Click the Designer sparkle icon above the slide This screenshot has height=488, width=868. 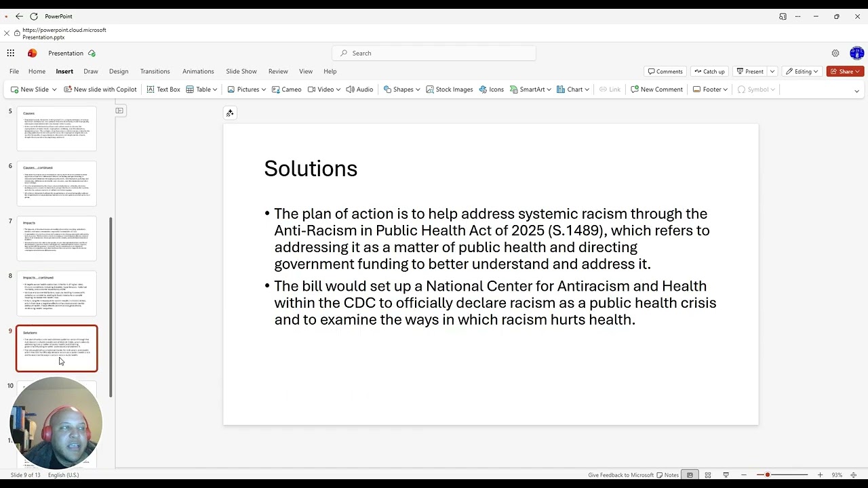230,113
